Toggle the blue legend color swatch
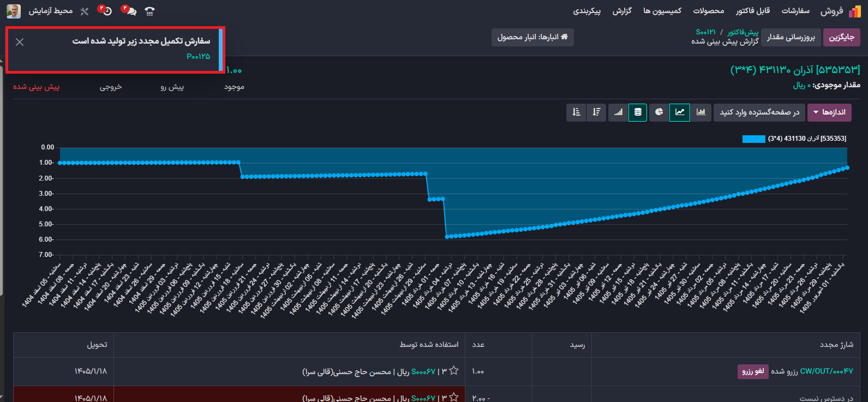 click(754, 139)
